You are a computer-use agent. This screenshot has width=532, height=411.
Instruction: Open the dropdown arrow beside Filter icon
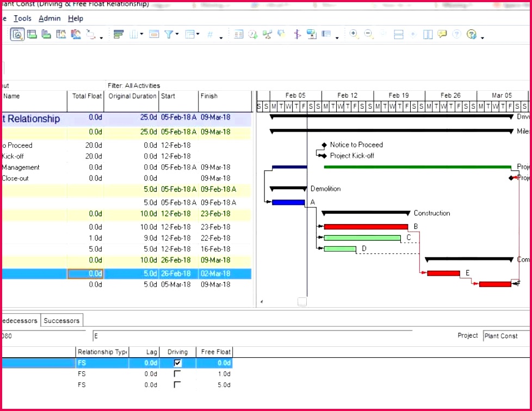(x=177, y=35)
